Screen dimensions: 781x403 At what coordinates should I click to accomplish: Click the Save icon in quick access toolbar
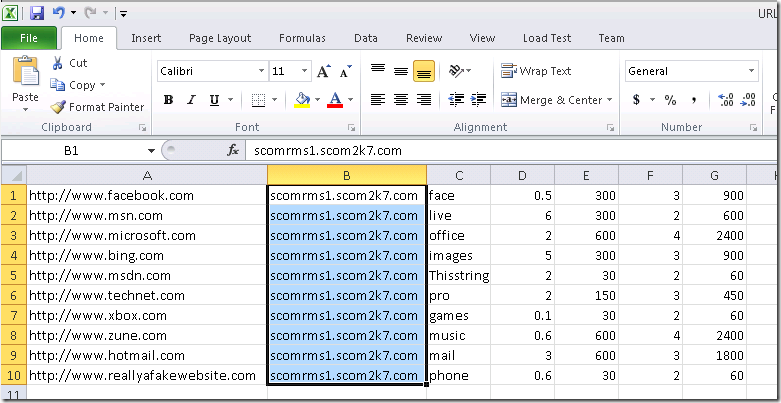(37, 13)
